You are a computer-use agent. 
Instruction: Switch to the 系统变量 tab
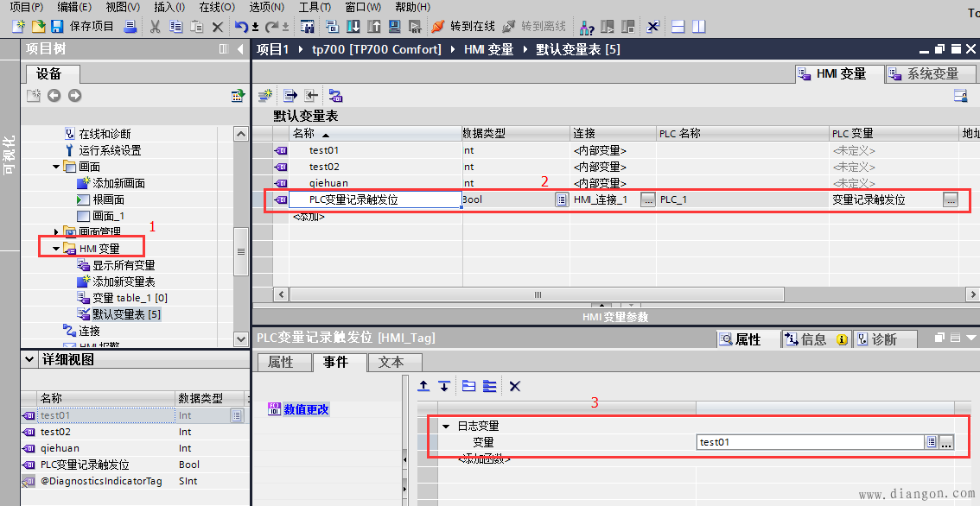924,74
